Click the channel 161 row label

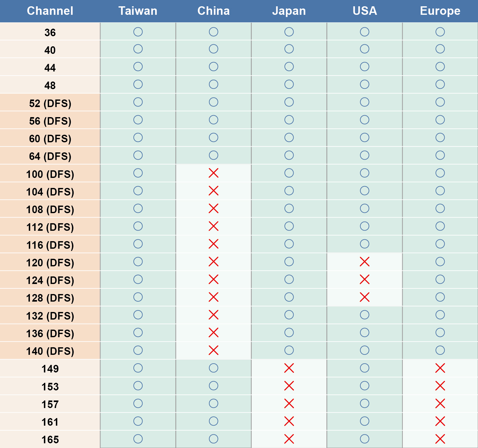[50, 422]
